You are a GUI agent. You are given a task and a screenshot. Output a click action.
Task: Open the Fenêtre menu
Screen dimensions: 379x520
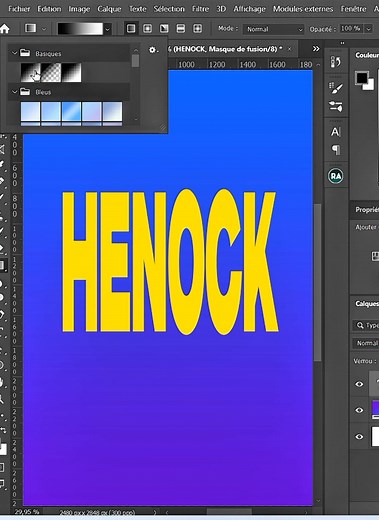click(x=353, y=9)
